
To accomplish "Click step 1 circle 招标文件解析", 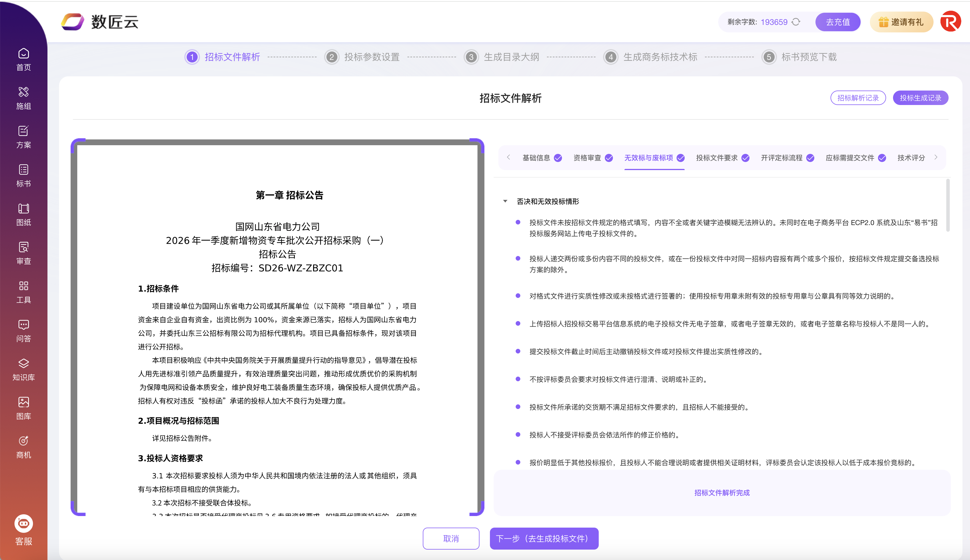I will click(x=192, y=57).
